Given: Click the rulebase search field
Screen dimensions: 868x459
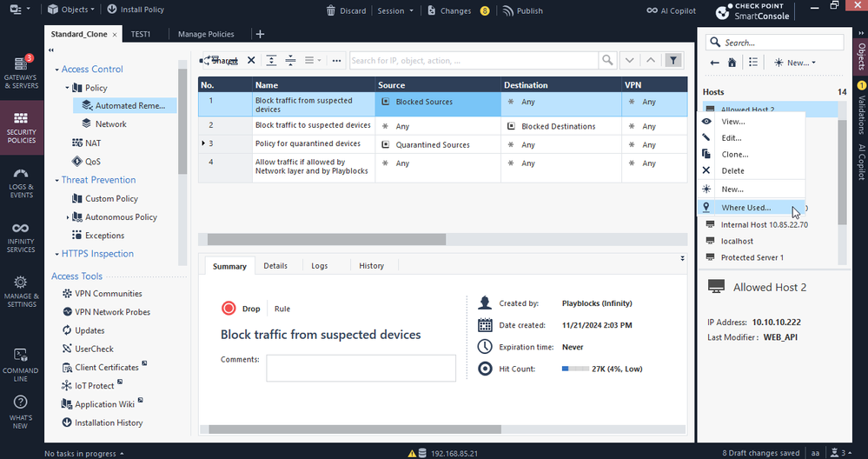Looking at the screenshot, I should click(x=474, y=60).
